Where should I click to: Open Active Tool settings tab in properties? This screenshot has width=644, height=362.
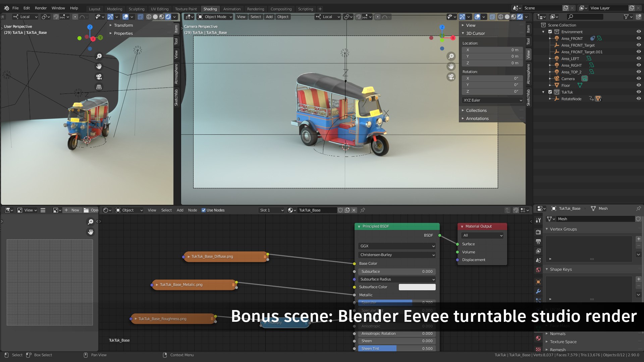point(538,220)
